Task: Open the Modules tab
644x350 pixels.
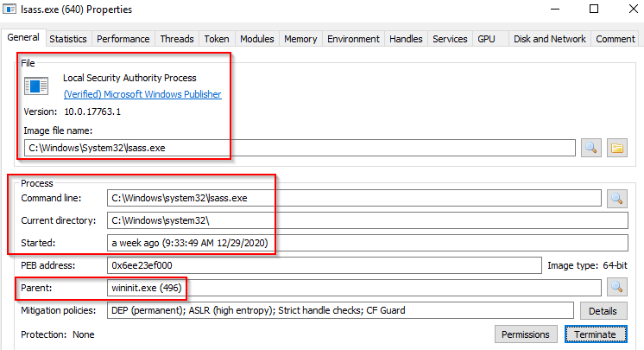Action: (256, 39)
